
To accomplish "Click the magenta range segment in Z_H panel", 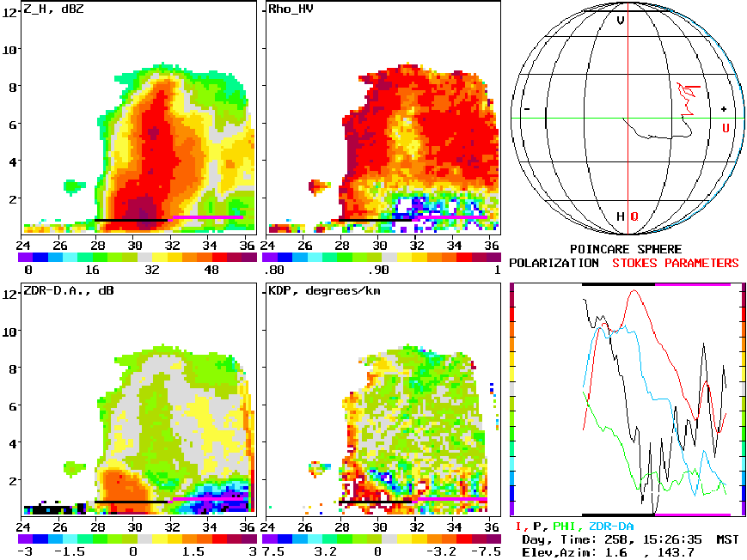I will [x=208, y=217].
